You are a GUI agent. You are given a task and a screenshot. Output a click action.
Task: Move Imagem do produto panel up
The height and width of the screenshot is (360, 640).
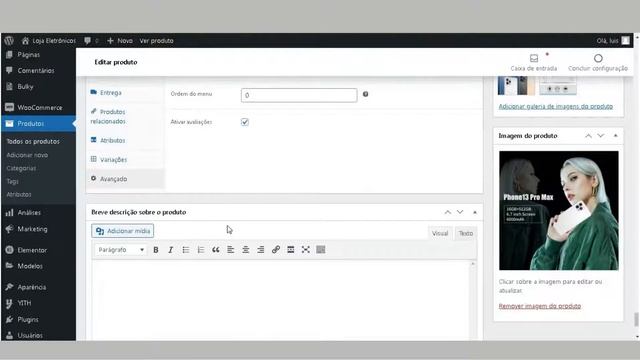pos(588,136)
